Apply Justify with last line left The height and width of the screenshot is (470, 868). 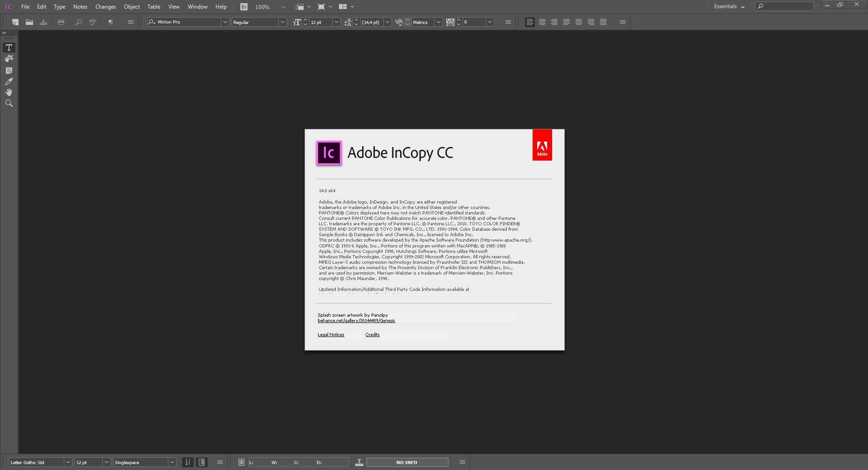coord(567,22)
